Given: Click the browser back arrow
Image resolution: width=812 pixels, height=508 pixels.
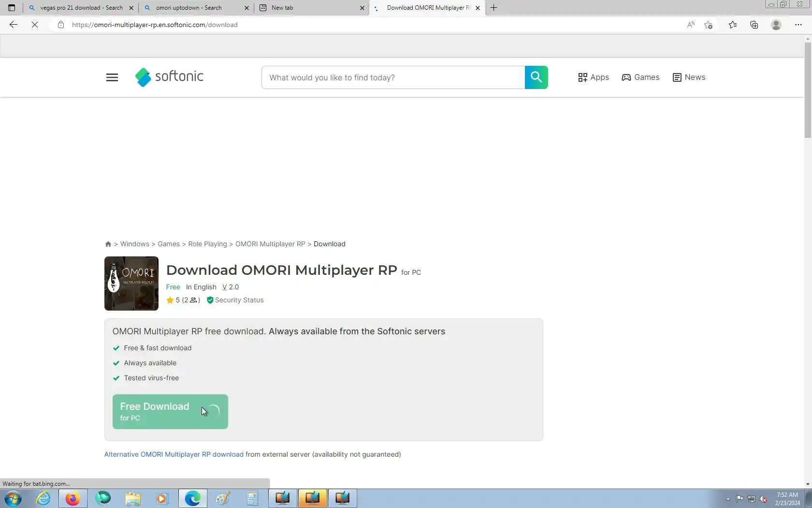Looking at the screenshot, I should pos(14,25).
